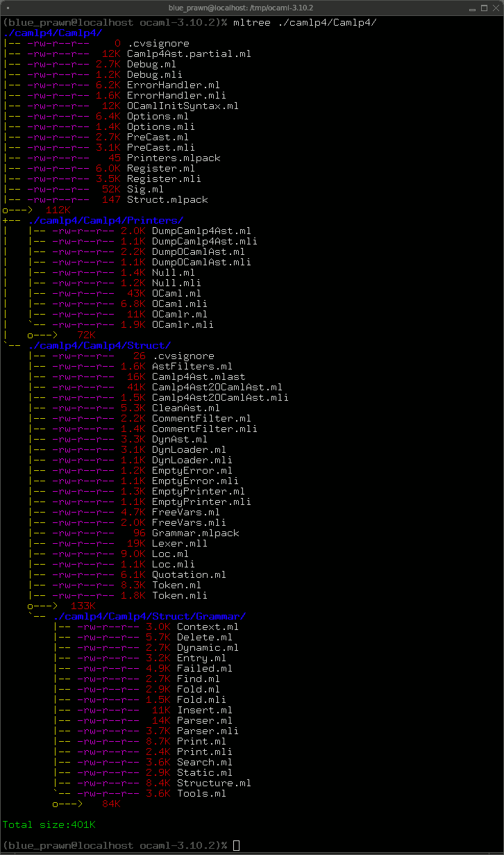The image size is (504, 855).
Task: Click the ./camlp4/Camlp4/Struct/Grammar/ directory entry
Action: click(x=149, y=616)
